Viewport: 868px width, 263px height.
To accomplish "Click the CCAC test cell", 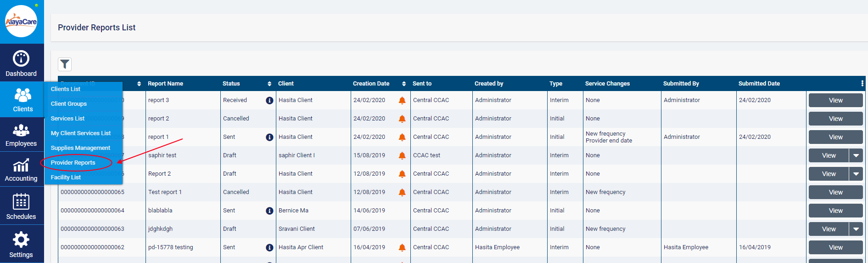I will (x=426, y=155).
